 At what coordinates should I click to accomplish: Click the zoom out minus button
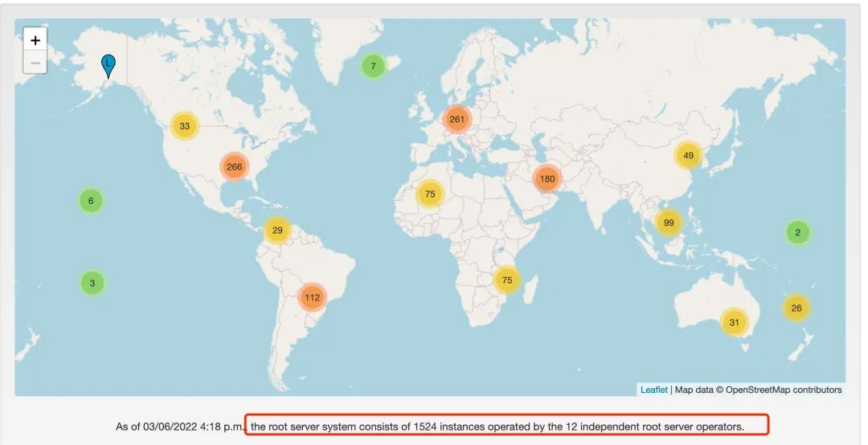tap(35, 62)
